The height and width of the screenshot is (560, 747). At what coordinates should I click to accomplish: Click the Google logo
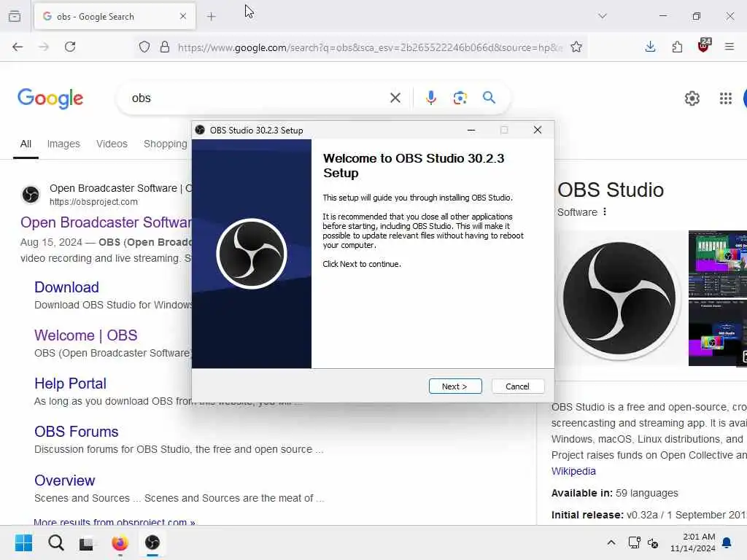pos(50,98)
